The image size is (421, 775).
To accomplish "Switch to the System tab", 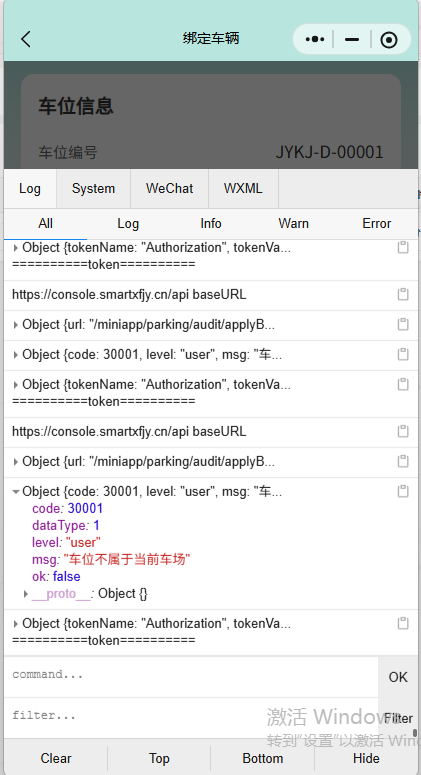I will click(93, 188).
